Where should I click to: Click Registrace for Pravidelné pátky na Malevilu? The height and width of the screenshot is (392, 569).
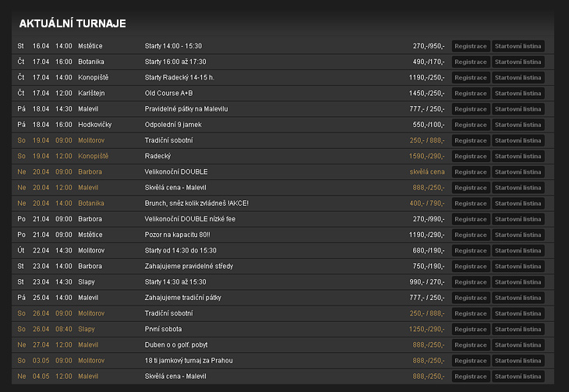[471, 109]
